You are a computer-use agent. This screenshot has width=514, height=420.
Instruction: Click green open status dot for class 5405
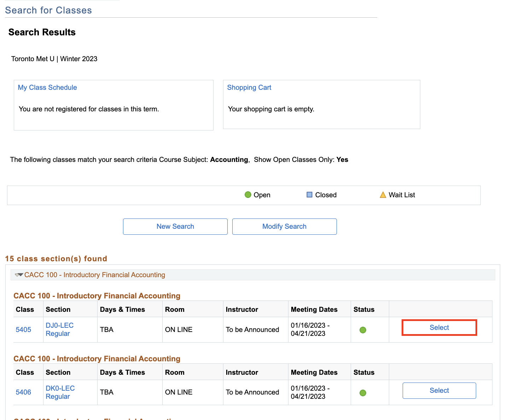point(363,330)
